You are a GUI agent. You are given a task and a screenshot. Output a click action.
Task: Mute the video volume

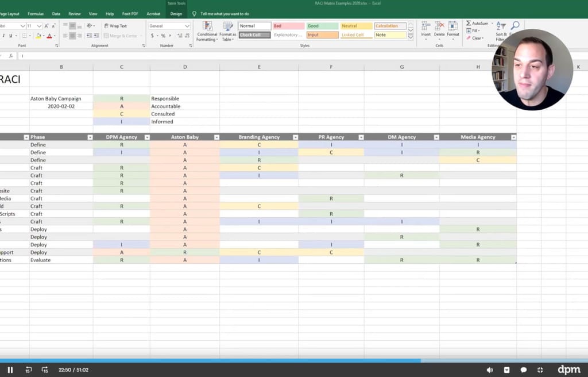[489, 370]
